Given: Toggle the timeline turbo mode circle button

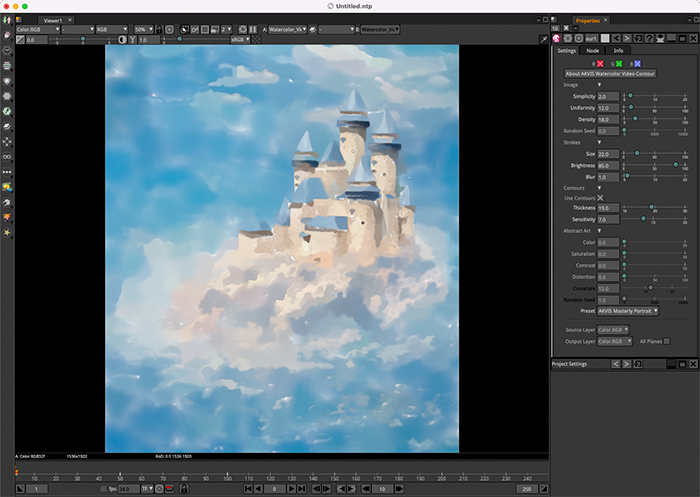Looking at the screenshot, I should point(159,489).
